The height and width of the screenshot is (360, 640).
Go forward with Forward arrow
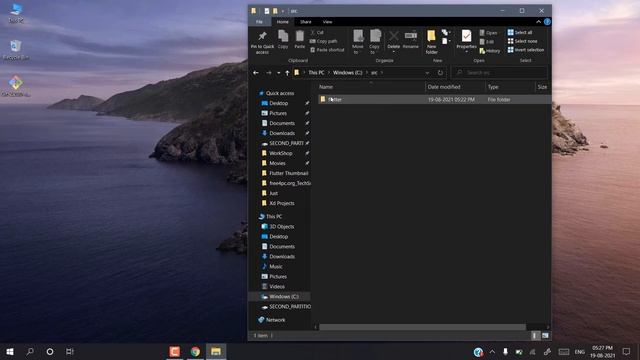tap(269, 73)
